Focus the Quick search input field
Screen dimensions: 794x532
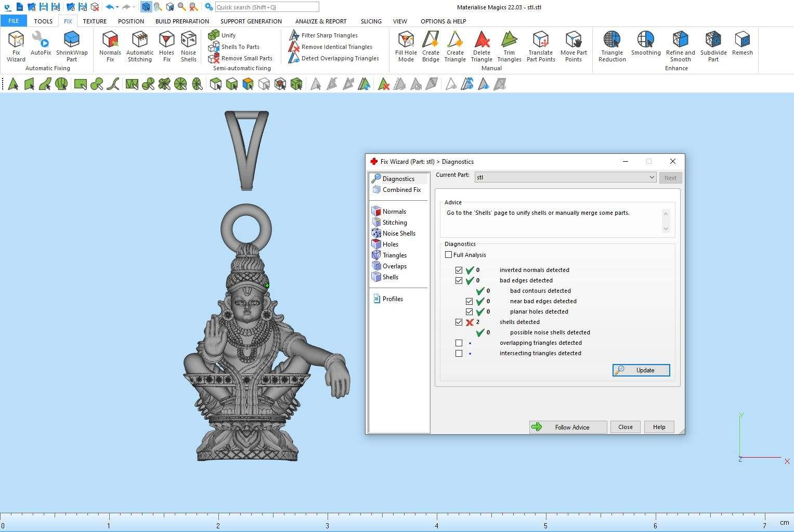(x=267, y=7)
